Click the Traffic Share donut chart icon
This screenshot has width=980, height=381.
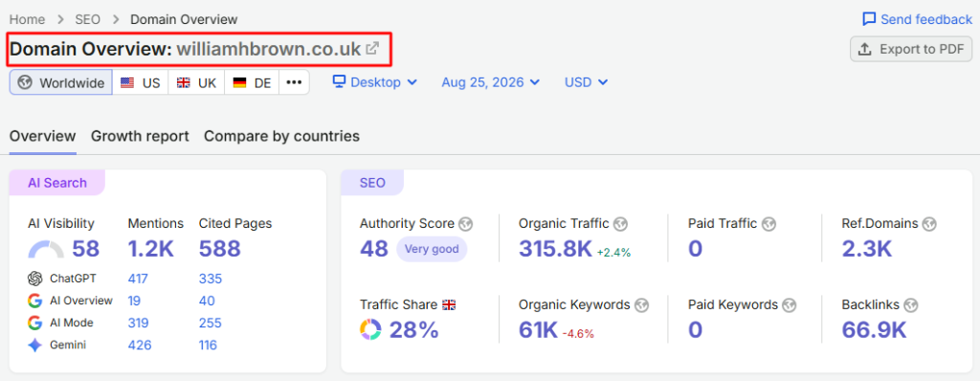tap(370, 329)
